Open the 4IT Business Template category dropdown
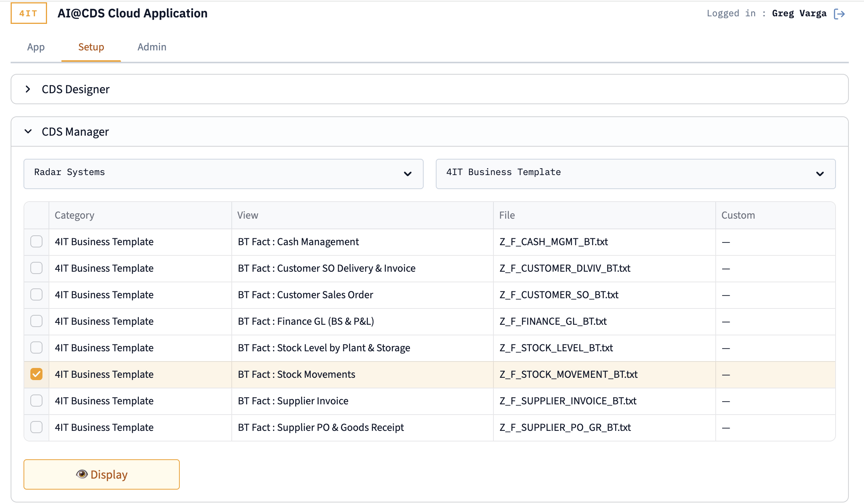Viewport: 864px width, 504px height. (635, 174)
